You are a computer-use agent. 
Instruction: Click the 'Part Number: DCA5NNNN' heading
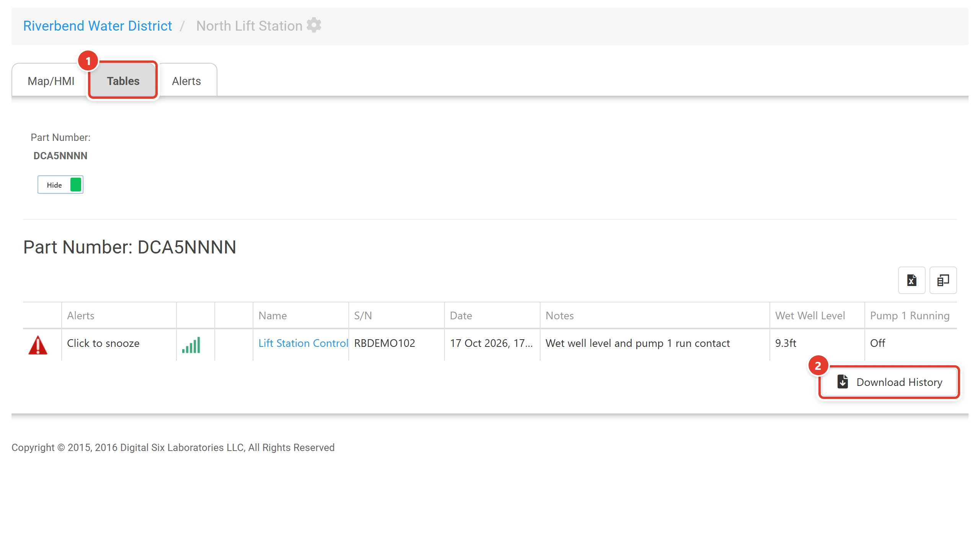pyautogui.click(x=130, y=247)
